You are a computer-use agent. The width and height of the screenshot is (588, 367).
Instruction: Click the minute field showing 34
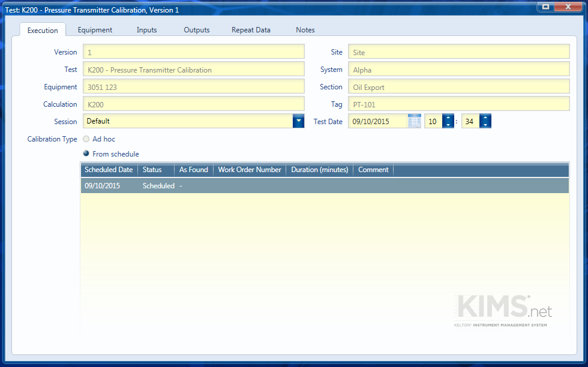point(470,122)
